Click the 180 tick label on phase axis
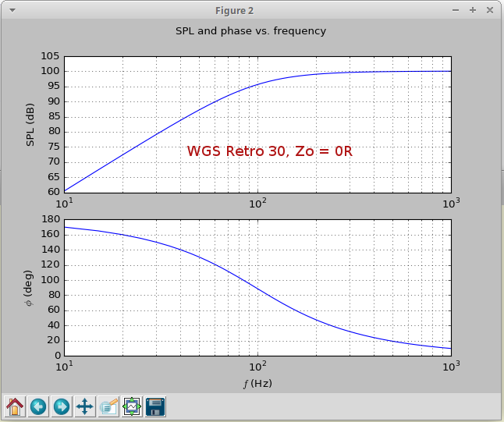The height and width of the screenshot is (422, 504). pos(51,219)
